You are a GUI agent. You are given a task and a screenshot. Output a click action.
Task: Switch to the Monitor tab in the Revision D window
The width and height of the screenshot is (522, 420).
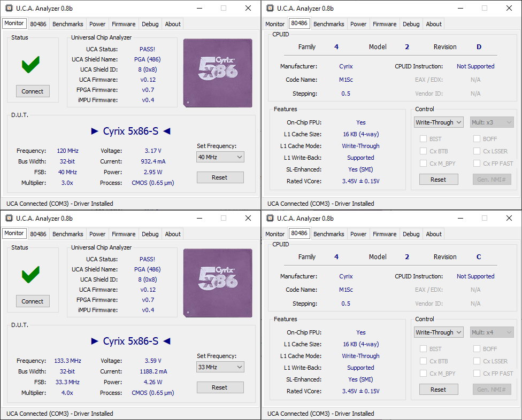tap(275, 24)
